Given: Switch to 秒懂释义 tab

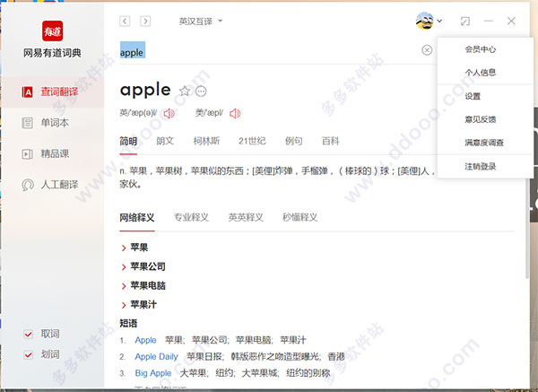Looking at the screenshot, I should tap(299, 217).
